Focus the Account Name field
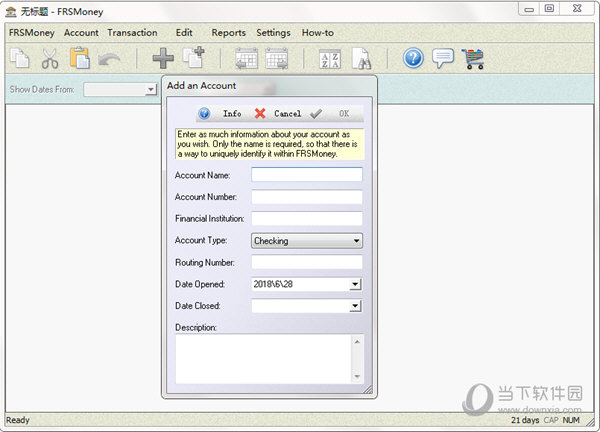 tap(307, 175)
